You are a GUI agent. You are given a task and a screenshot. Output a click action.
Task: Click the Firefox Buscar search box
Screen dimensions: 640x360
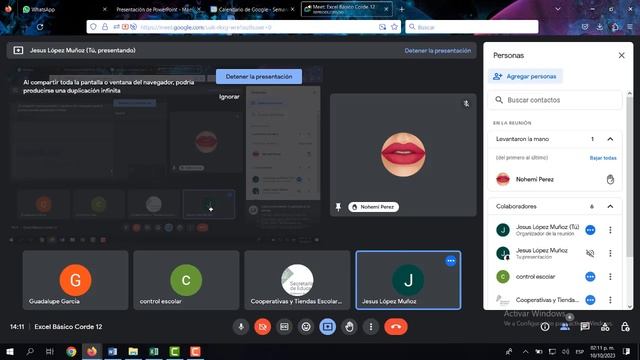point(472,27)
